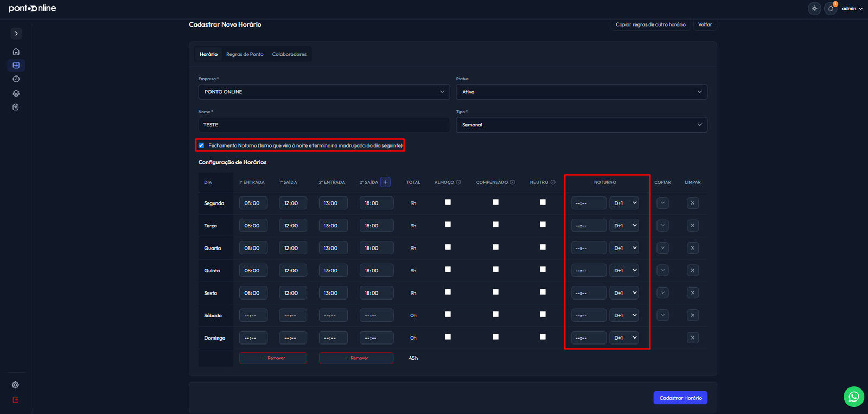
Task: Toggle the light theme sun icon
Action: (x=814, y=8)
